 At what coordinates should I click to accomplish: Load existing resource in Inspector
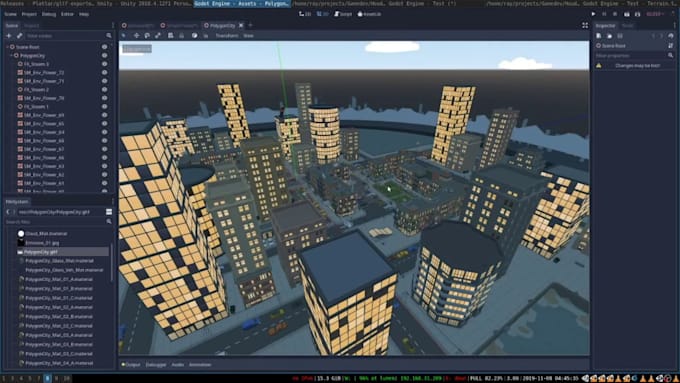609,36
